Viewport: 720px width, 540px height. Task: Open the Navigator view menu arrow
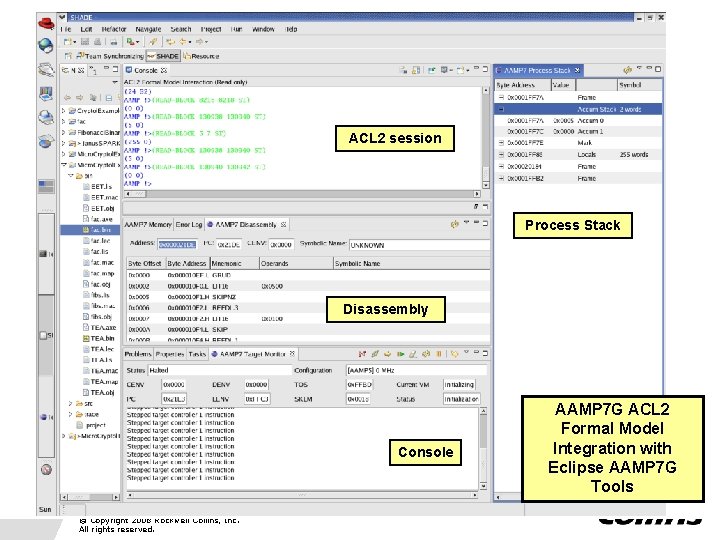tap(115, 82)
